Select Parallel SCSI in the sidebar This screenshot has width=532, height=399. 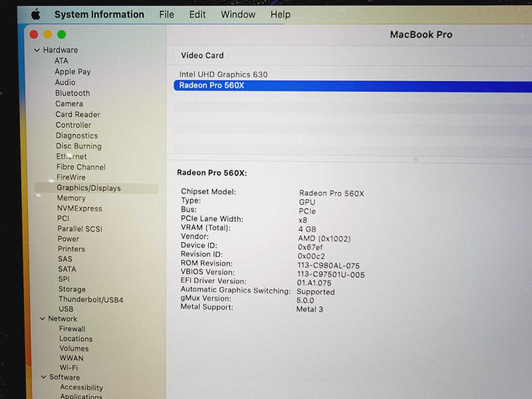[80, 229]
